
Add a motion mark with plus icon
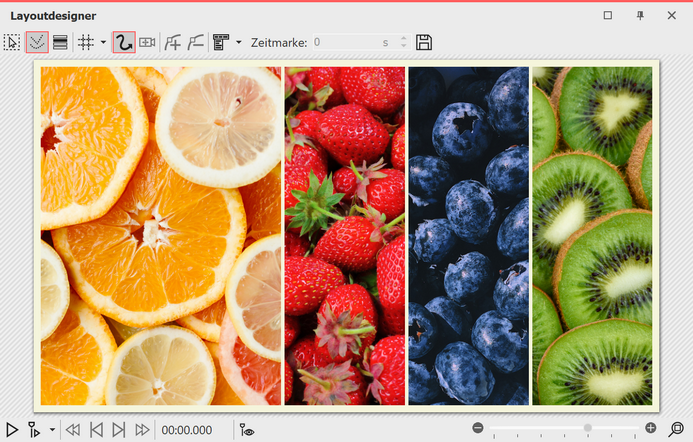coord(175,42)
